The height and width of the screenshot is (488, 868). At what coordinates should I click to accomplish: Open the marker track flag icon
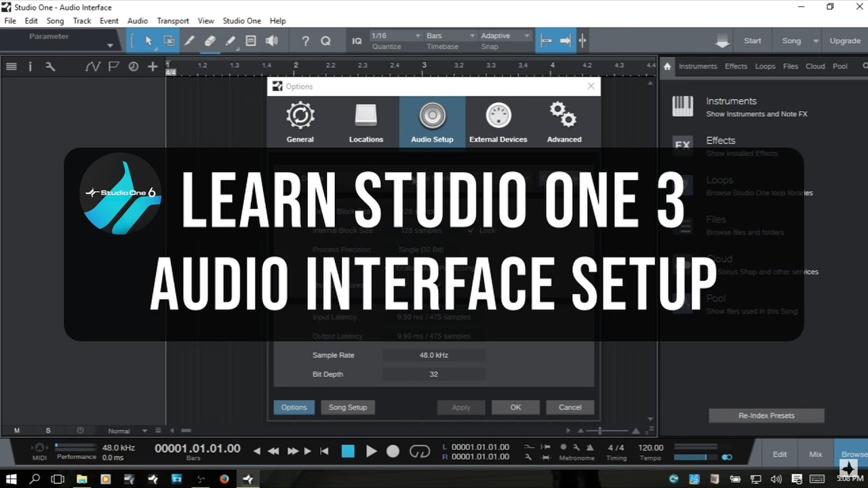(113, 66)
